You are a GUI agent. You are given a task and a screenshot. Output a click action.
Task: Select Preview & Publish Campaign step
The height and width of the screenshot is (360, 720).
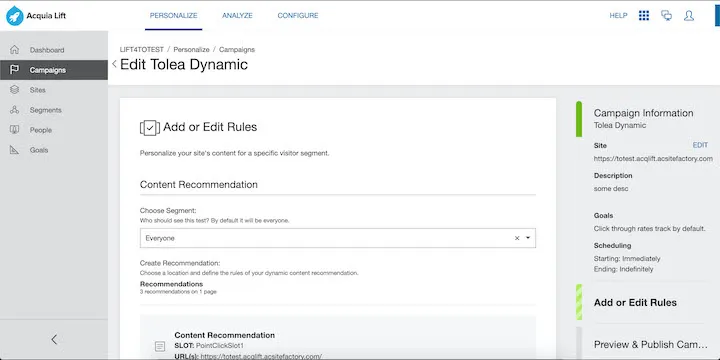tap(650, 344)
